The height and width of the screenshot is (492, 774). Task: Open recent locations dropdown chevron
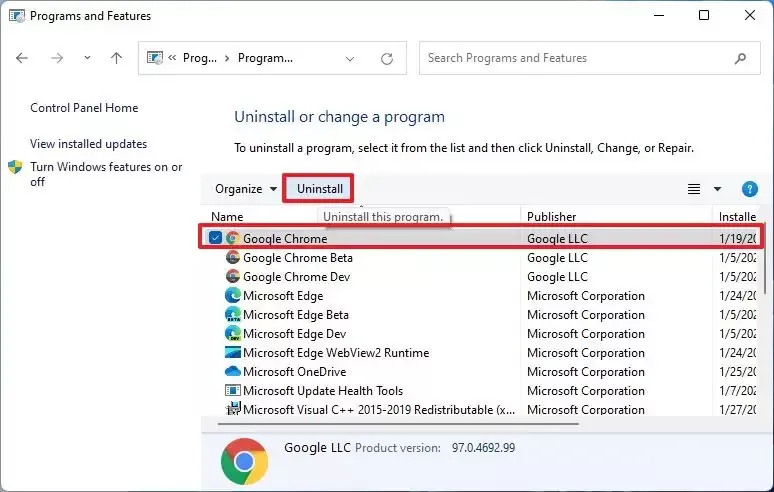click(x=87, y=58)
